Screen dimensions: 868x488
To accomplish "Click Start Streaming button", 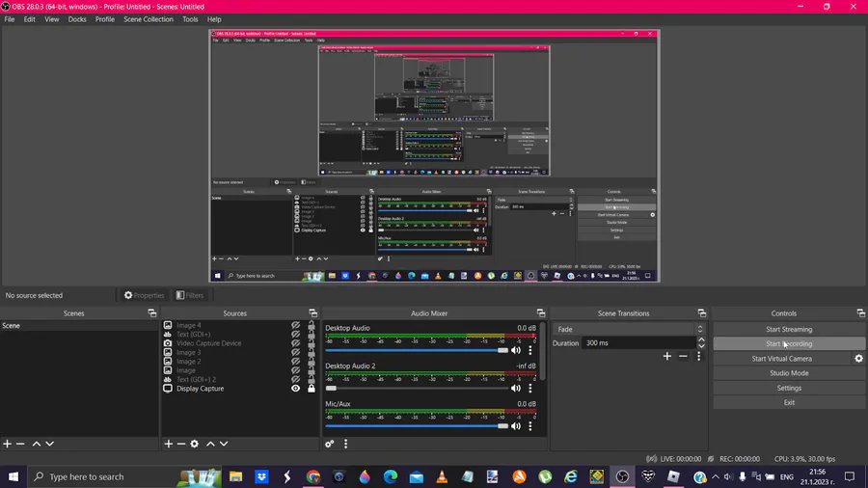I will click(789, 329).
